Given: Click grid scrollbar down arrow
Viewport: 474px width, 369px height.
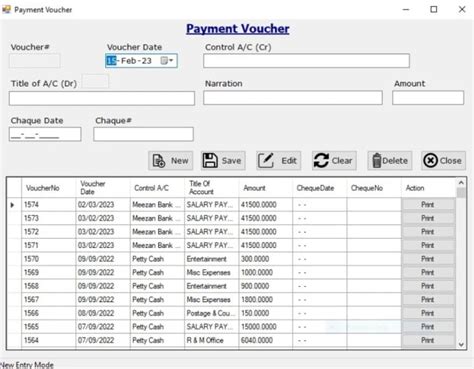Looking at the screenshot, I should [461, 344].
